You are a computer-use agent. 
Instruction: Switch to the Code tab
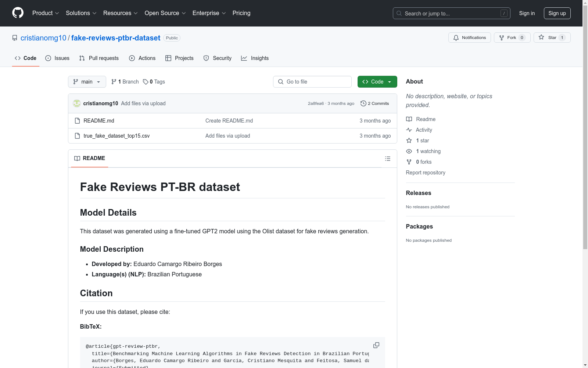point(26,58)
